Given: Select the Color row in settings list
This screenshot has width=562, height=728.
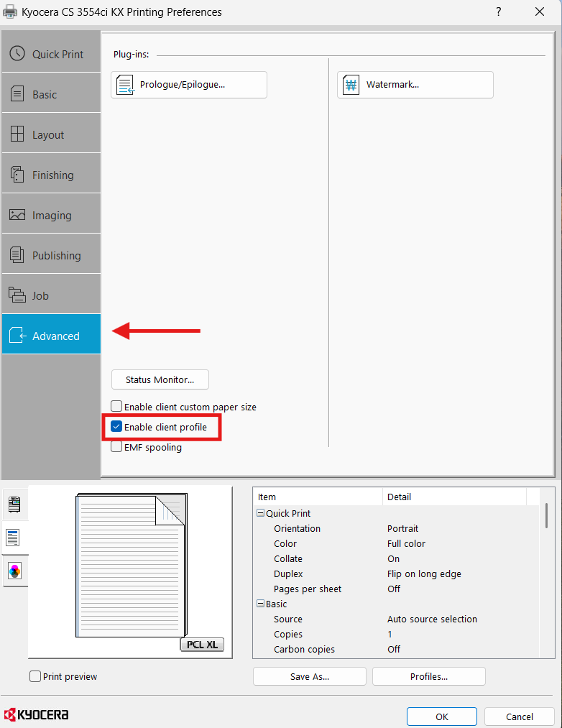Looking at the screenshot, I should 397,543.
